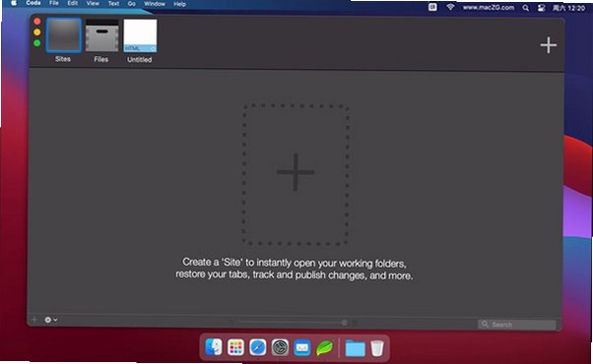Click the red close button of the Coda window

(x=37, y=22)
